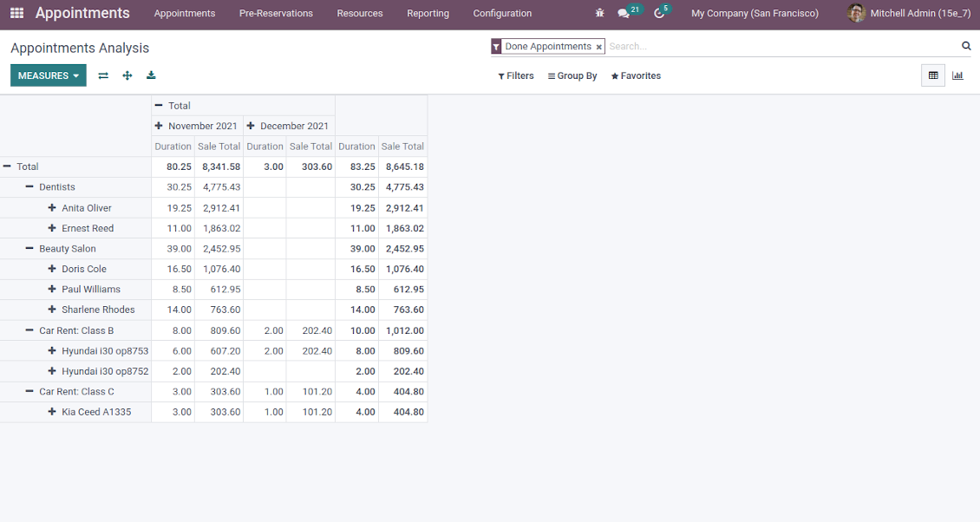Open the debug bug icon

600,13
